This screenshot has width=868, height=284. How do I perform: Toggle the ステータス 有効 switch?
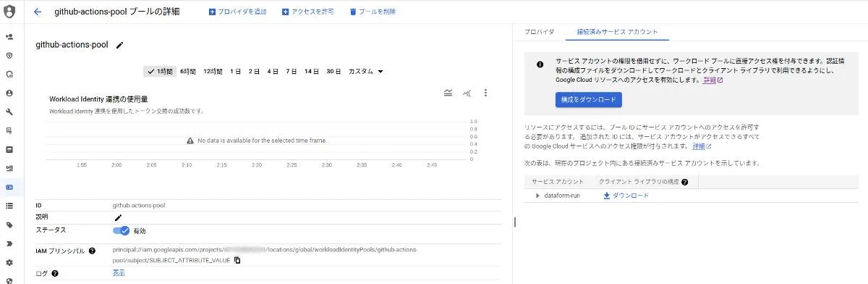pyautogui.click(x=121, y=230)
